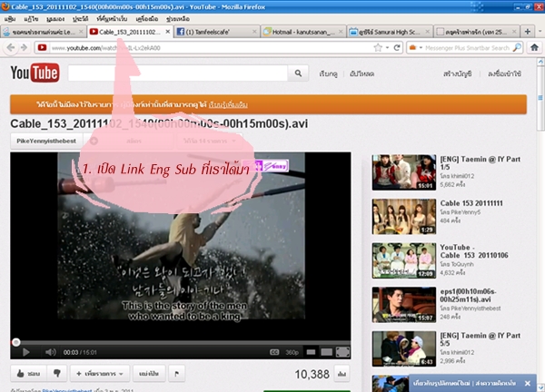Click the URL address bar
Screen dimensions: 545x392
pyautogui.click(x=212, y=47)
